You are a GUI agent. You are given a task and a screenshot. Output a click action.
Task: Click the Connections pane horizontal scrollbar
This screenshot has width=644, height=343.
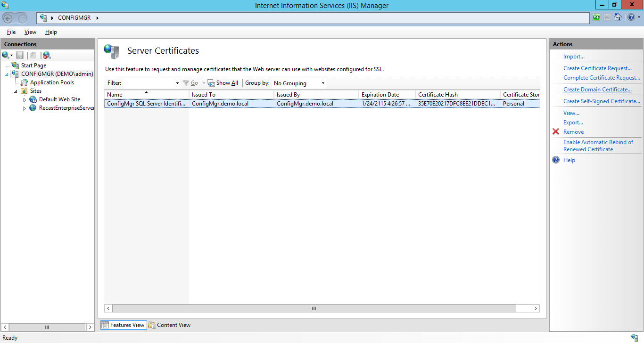click(x=47, y=327)
